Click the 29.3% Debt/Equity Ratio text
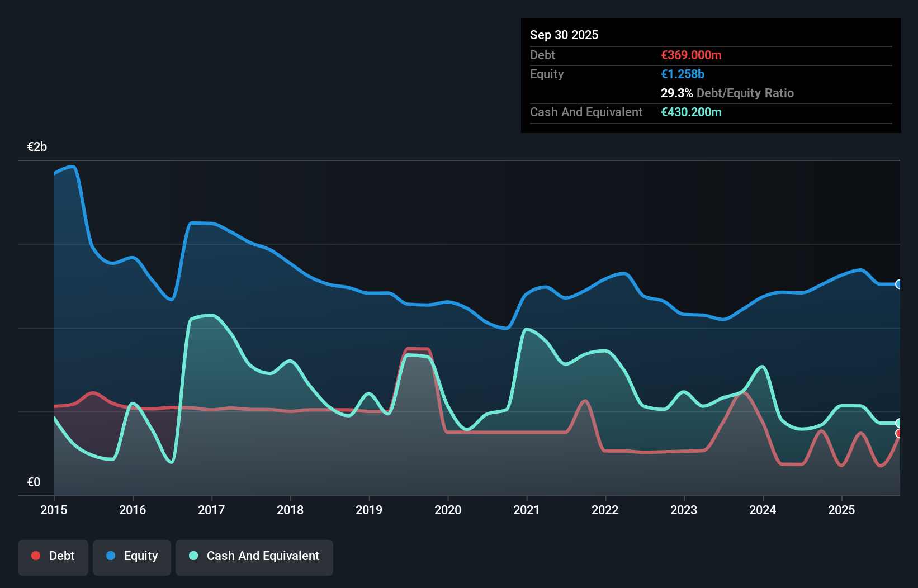This screenshot has height=588, width=918. point(727,93)
